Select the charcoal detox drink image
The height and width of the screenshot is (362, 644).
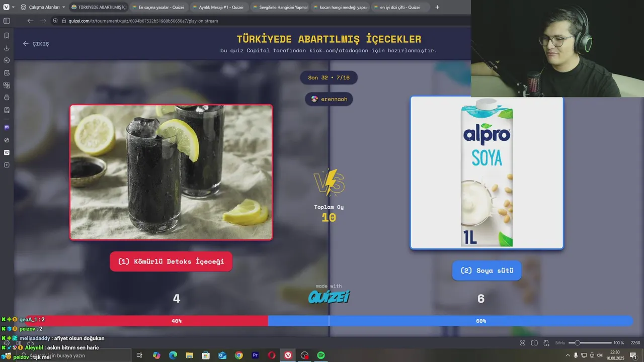tap(171, 172)
